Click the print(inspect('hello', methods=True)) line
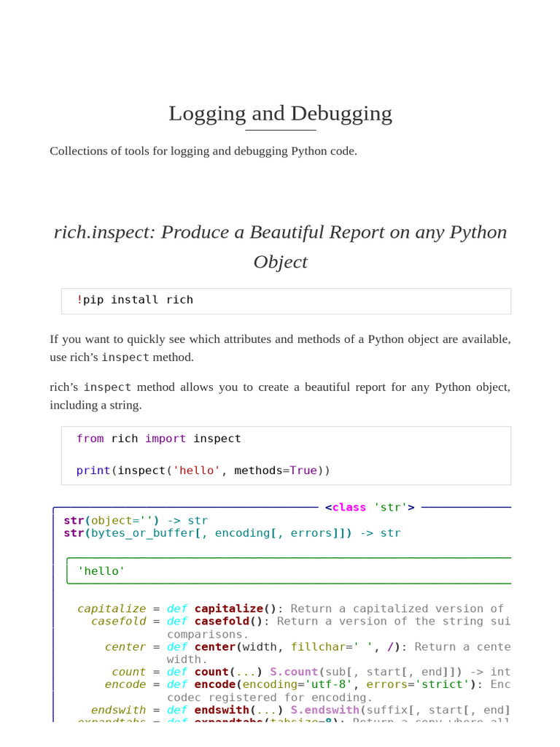This screenshot has height=747, width=560. point(203,471)
